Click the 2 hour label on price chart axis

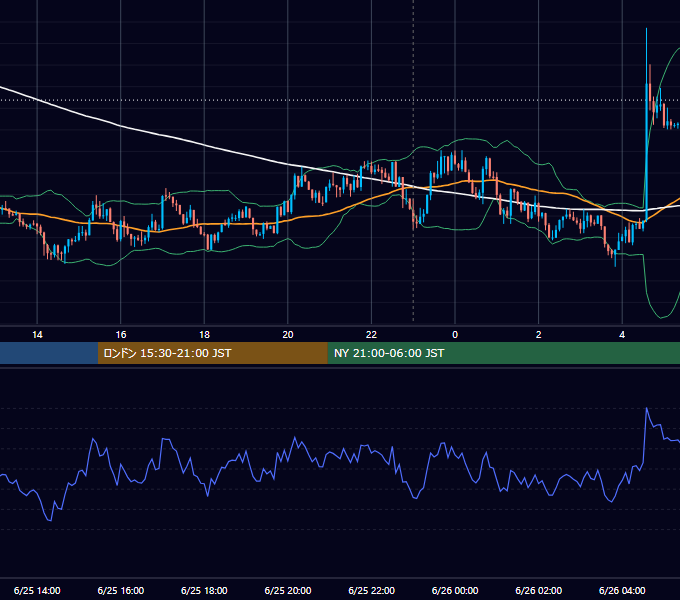coord(539,335)
